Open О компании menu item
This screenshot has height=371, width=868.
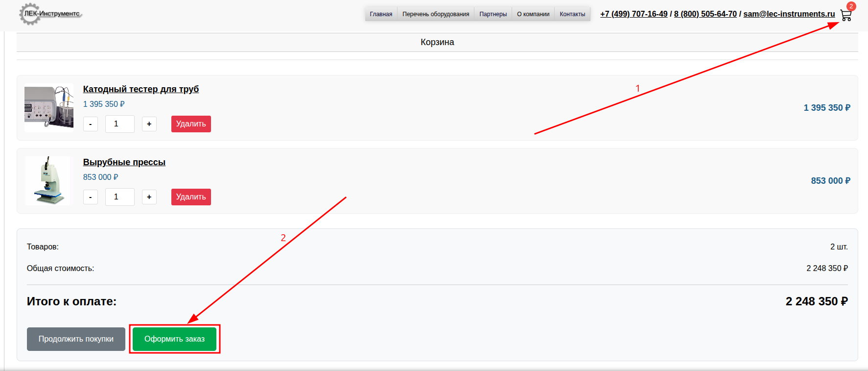coord(533,14)
